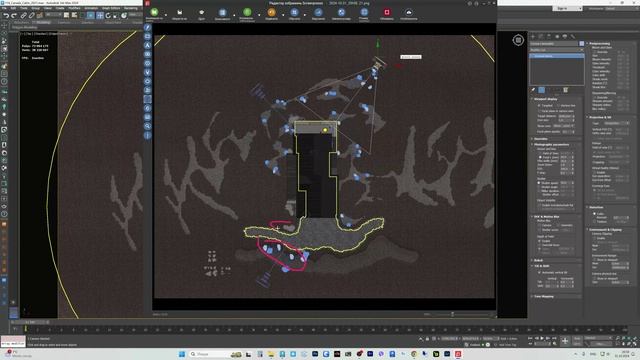Click the object name field in Modify panel
The image size is (640, 360).
[x=554, y=43]
